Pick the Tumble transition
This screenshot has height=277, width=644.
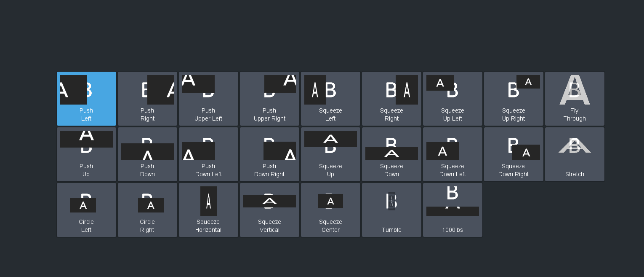coord(391,210)
